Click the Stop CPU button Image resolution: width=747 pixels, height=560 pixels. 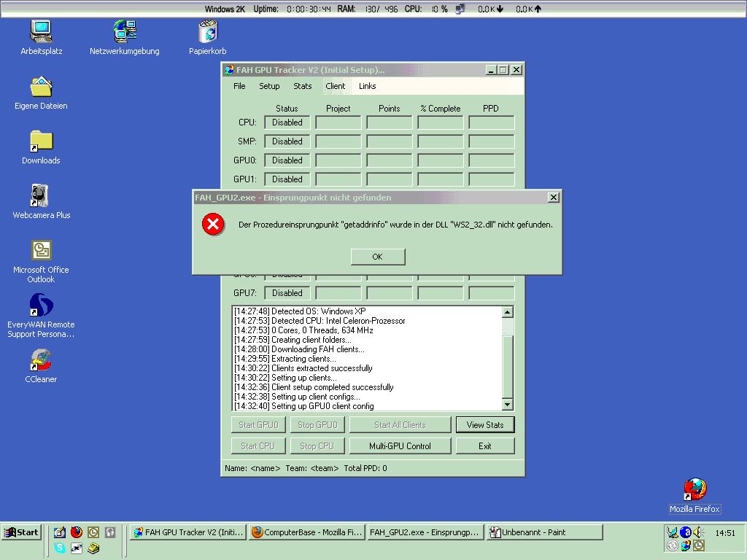click(317, 446)
